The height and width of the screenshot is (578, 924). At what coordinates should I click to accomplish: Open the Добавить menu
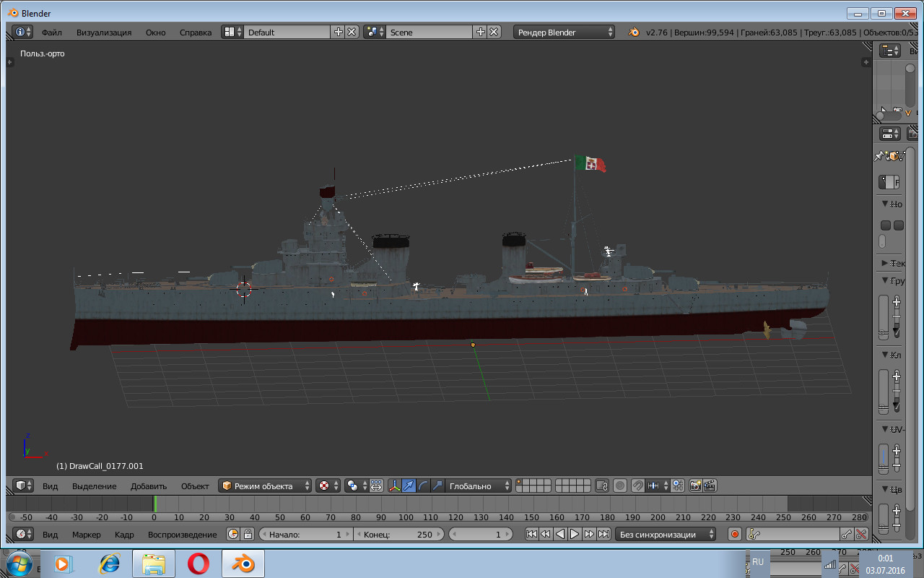click(149, 486)
